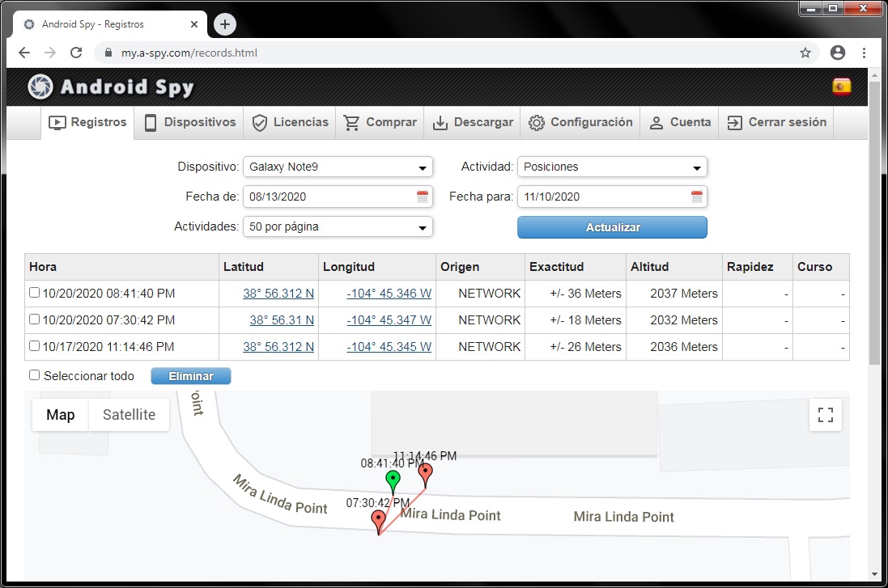Check the 10/20/2020 08:41:40 PM row checkbox
Viewport: 888px width, 588px height.
[35, 293]
